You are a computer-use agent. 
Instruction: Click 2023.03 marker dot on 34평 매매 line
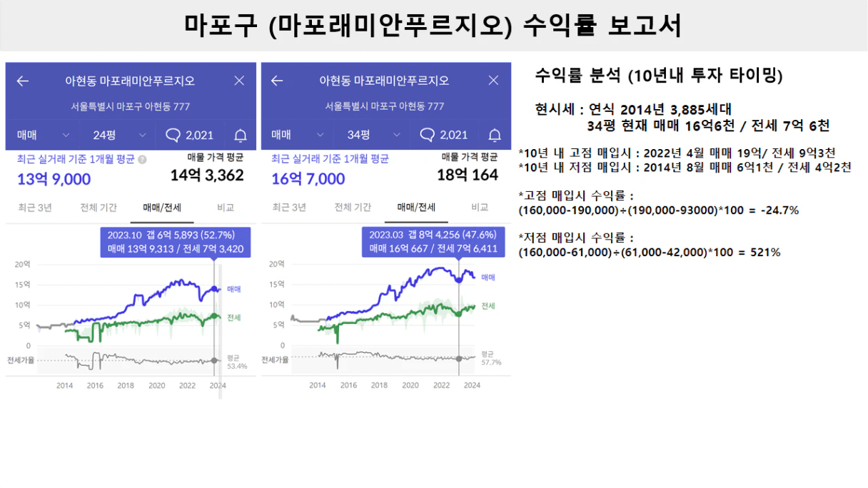(x=459, y=280)
